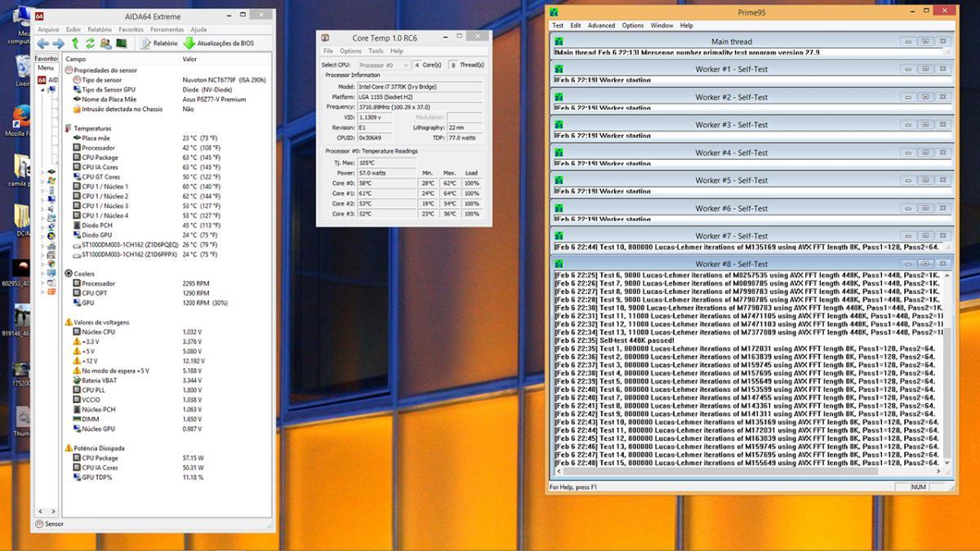Close the Worker #7 child window
Viewport: 980px width, 551px height.
[x=942, y=236]
